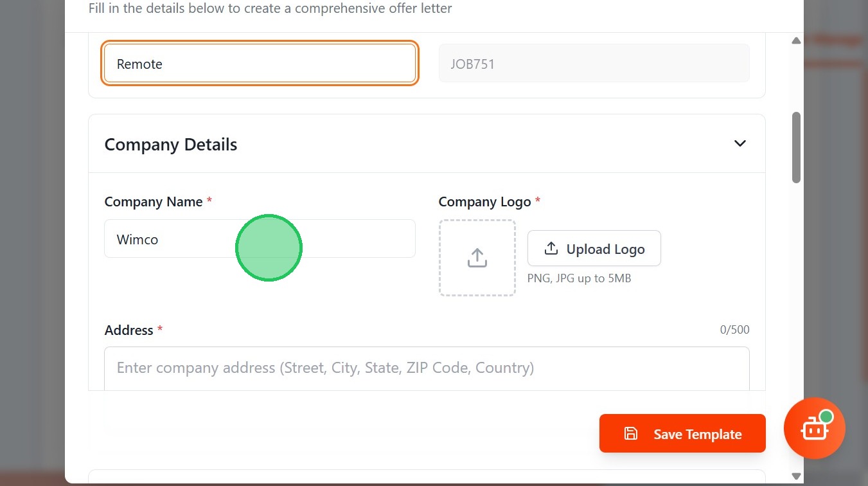This screenshot has height=486, width=868.
Task: Save the offer letter template
Action: (682, 433)
